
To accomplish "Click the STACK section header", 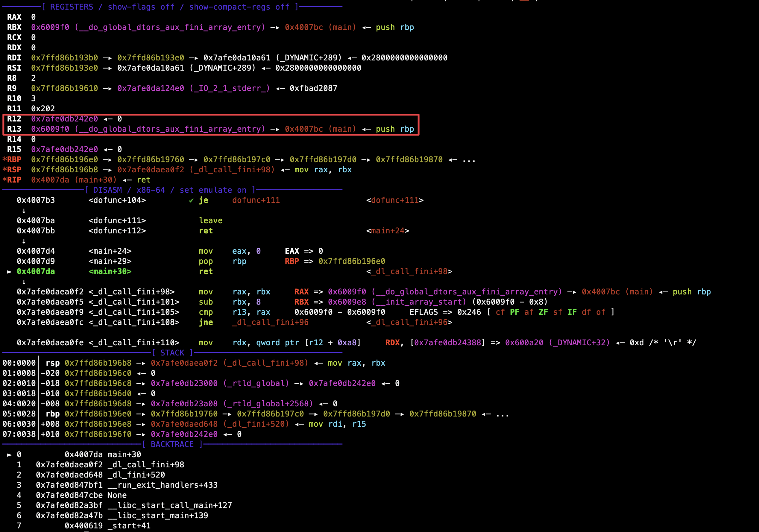I will tap(172, 353).
